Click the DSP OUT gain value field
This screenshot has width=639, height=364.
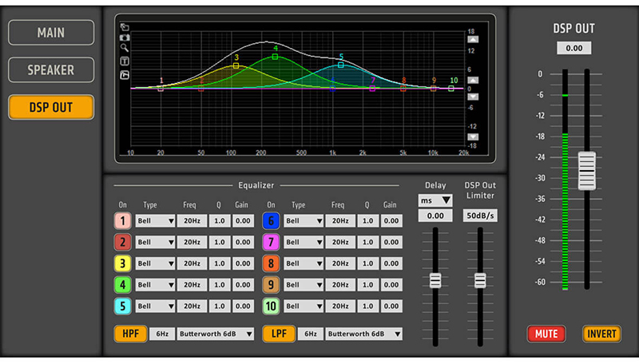[574, 48]
